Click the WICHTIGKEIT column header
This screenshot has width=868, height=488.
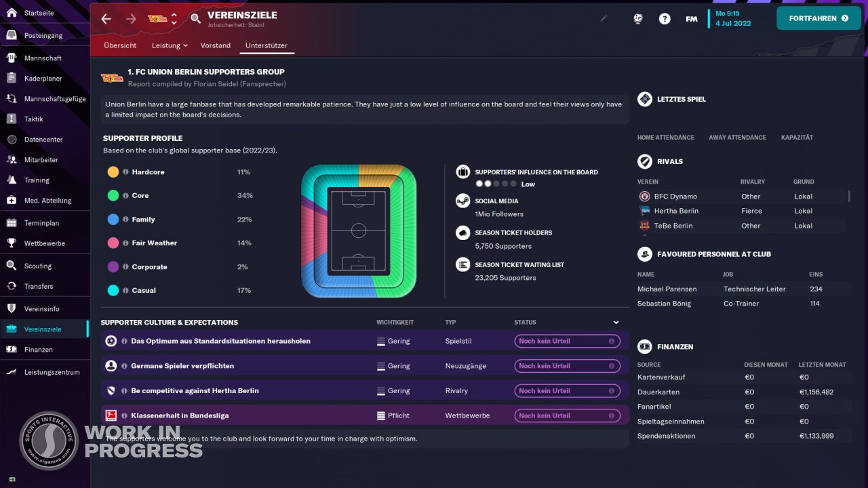click(395, 323)
